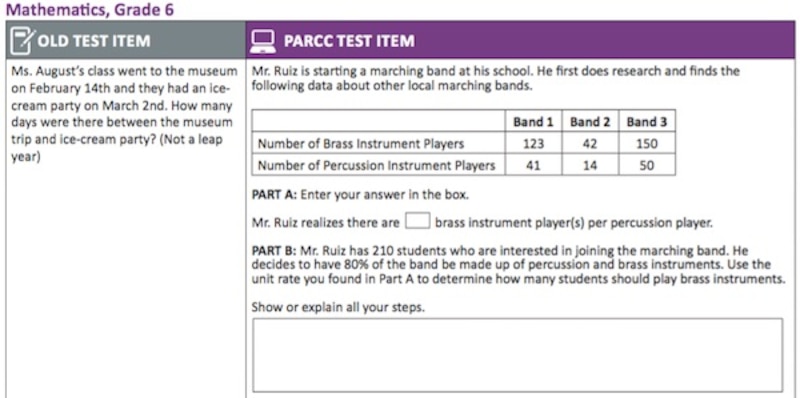Click the Band 2 column header

(590, 121)
